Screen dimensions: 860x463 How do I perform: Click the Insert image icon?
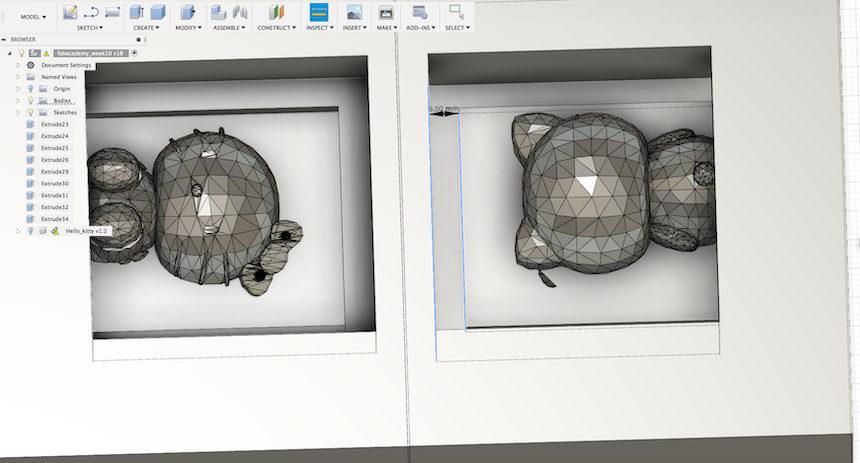[354, 12]
